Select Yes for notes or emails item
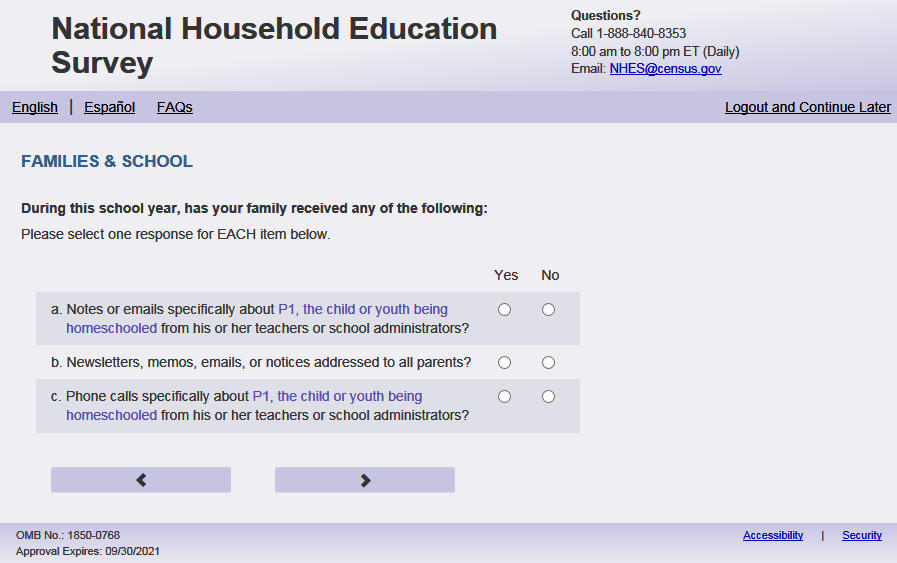 click(x=504, y=310)
